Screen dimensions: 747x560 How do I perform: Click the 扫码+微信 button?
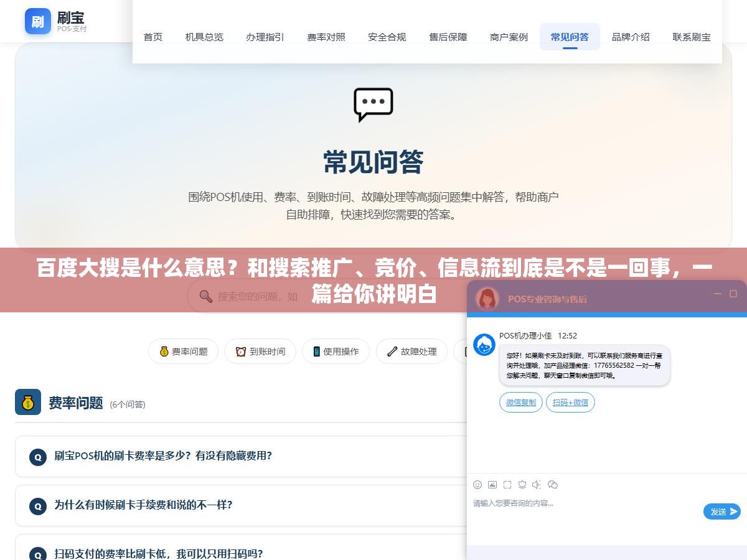coord(570,403)
